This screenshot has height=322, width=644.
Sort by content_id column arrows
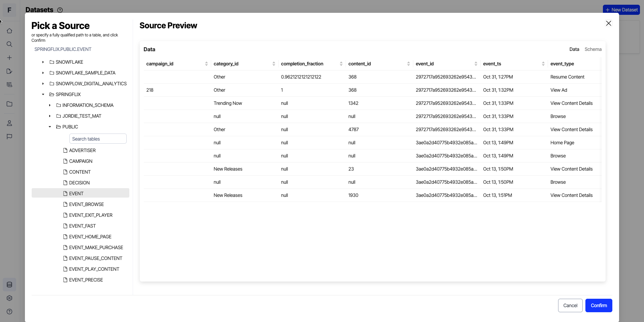pyautogui.click(x=409, y=64)
